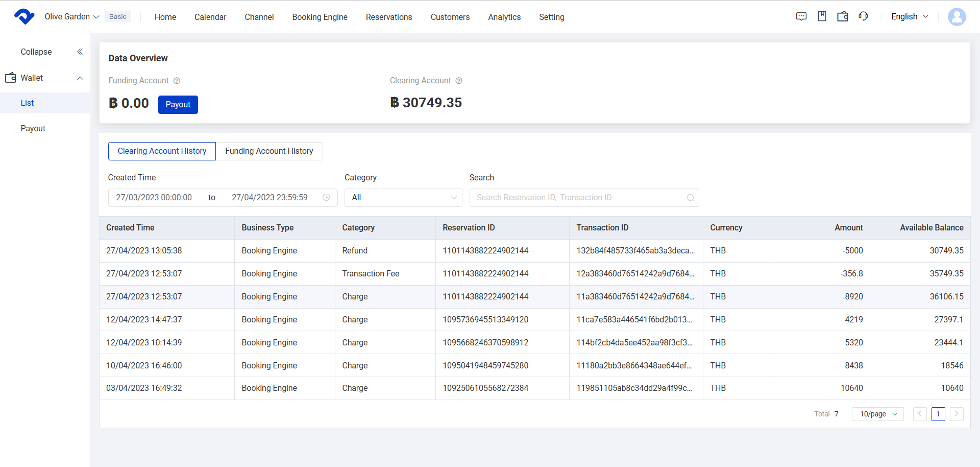
Task: Select the Clearing Account History tab
Action: coord(162,151)
